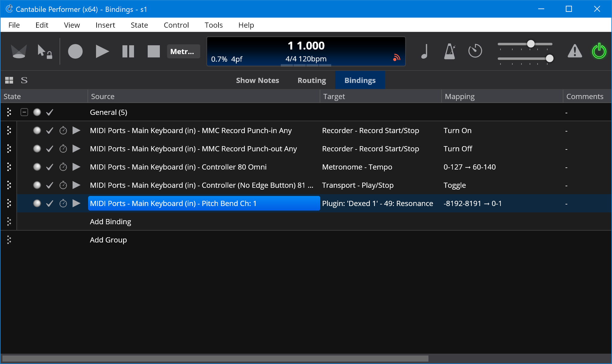Open the grid view icon
612x364 pixels.
coord(9,80)
